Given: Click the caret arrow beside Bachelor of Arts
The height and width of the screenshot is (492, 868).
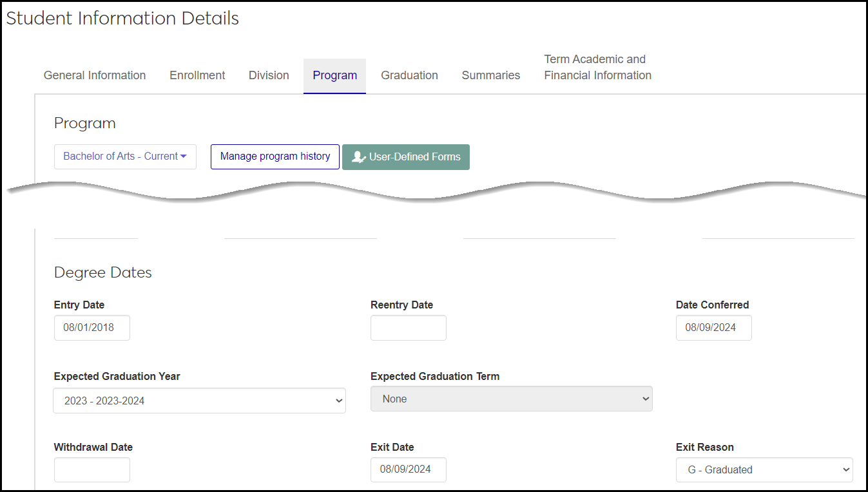Looking at the screenshot, I should pyautogui.click(x=184, y=156).
